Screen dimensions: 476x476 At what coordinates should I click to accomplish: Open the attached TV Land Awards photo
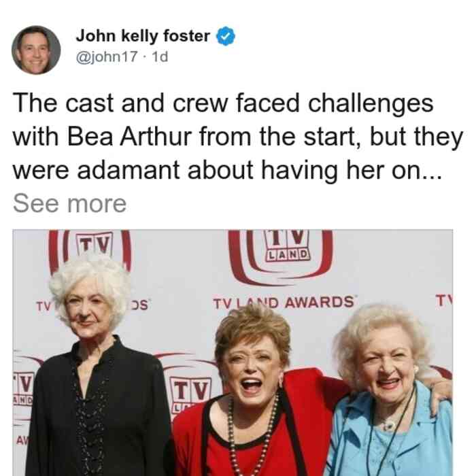(x=233, y=353)
